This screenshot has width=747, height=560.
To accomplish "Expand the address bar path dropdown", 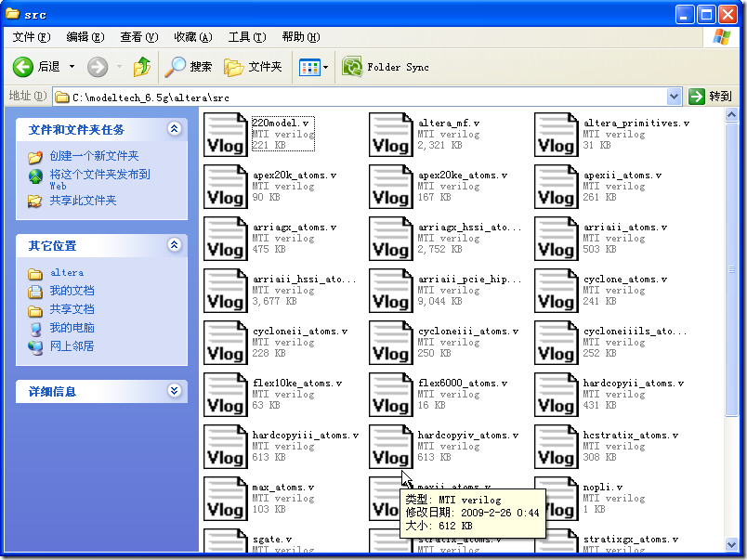I will [675, 97].
